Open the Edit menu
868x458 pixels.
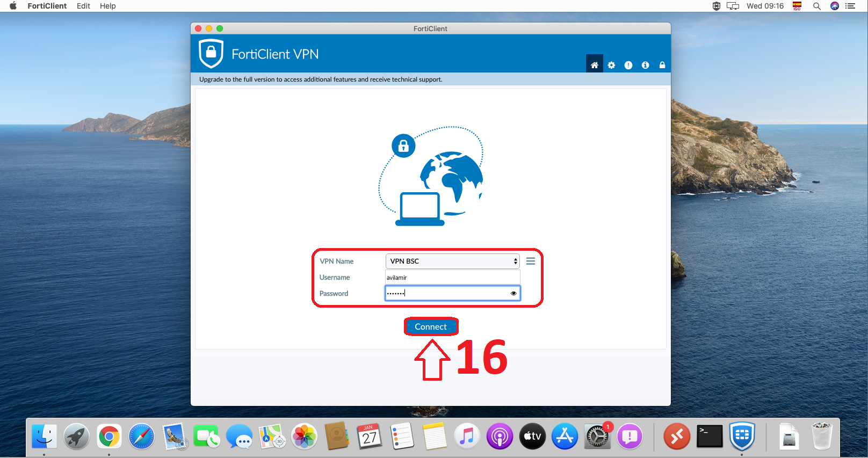[x=83, y=6]
